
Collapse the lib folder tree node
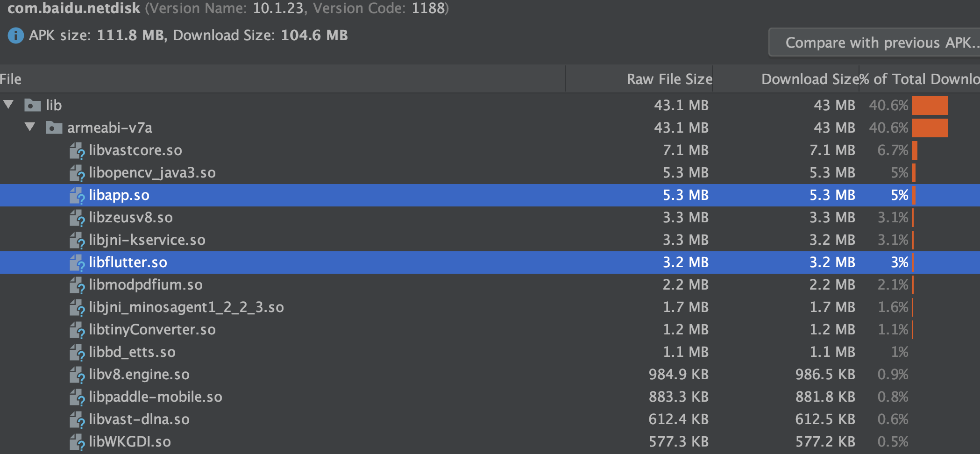click(8, 104)
